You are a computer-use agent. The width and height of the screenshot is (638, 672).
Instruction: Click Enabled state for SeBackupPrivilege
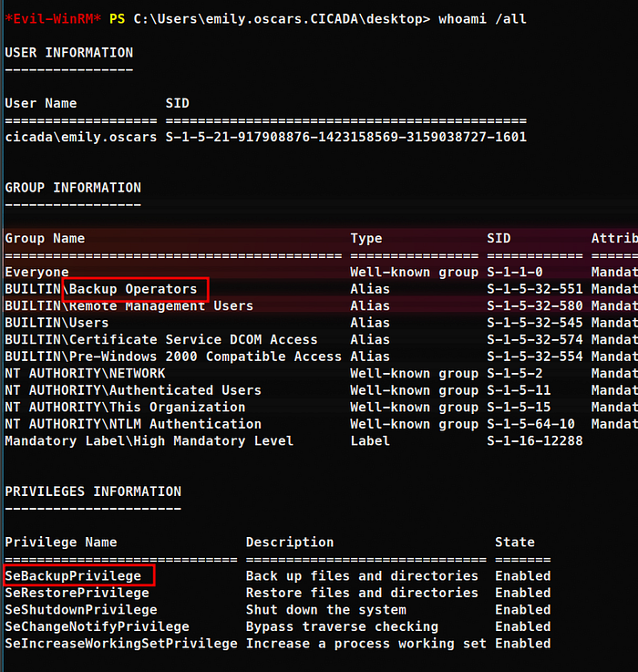click(523, 576)
